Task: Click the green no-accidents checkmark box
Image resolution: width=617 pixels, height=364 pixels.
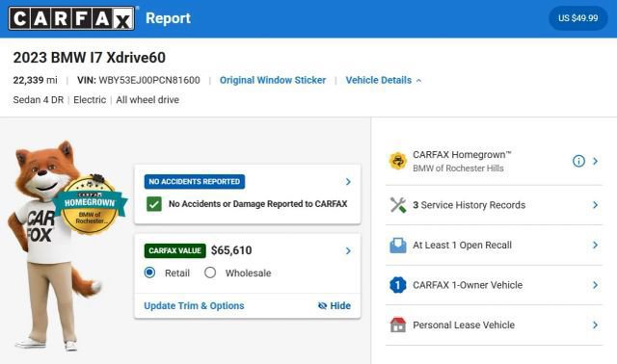Action: [154, 204]
